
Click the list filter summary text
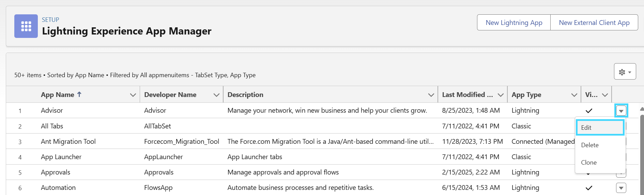click(135, 75)
